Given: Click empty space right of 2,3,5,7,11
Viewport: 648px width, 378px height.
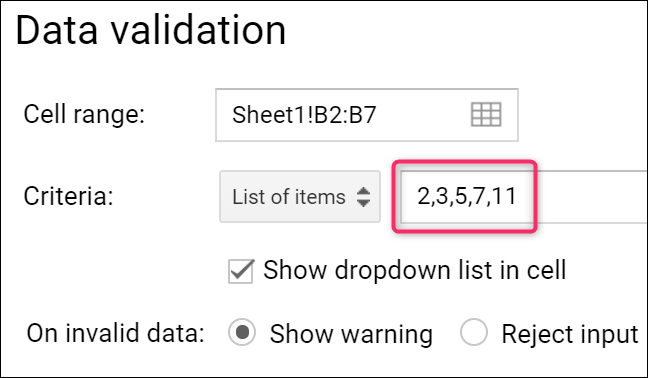Looking at the screenshot, I should click(x=591, y=197).
